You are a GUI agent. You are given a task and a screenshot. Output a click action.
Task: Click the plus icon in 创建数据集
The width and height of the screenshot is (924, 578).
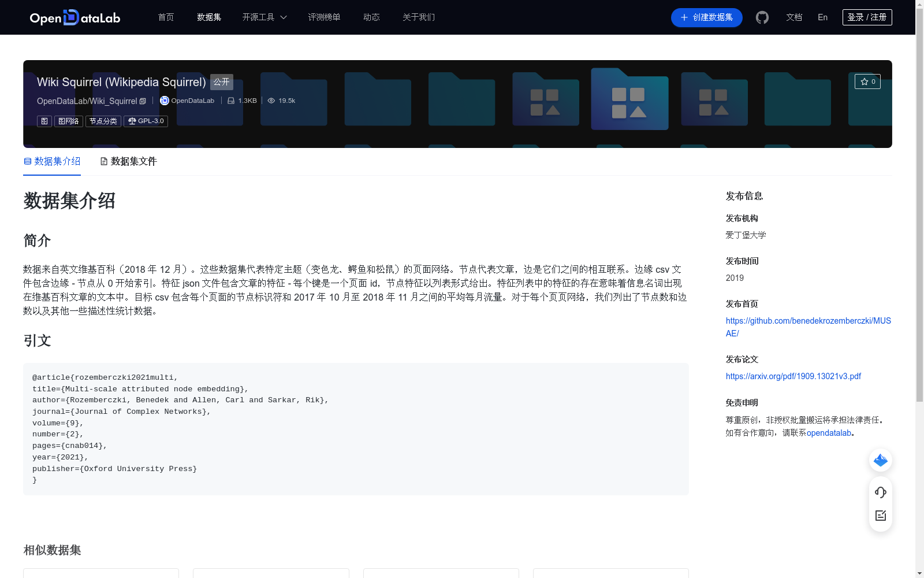tap(684, 17)
